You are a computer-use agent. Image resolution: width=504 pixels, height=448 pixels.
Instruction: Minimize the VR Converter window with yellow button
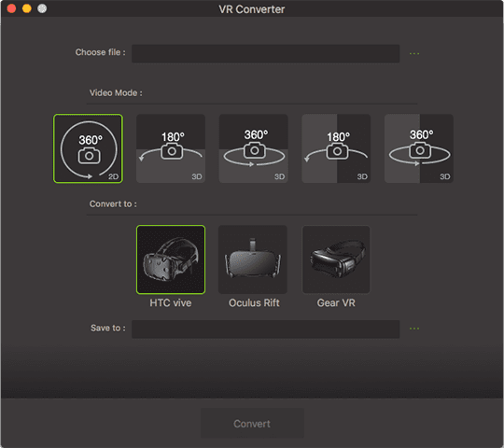coord(27,8)
